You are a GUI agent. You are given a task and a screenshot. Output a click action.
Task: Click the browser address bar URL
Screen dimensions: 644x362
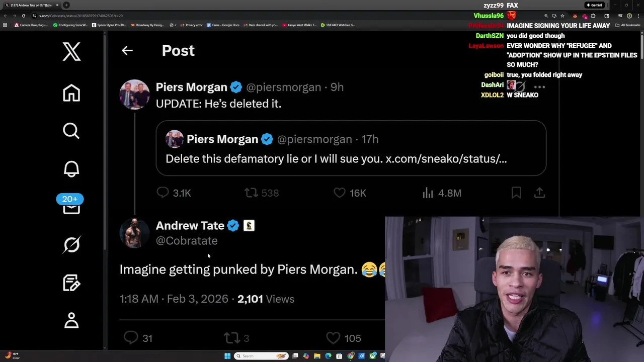click(80, 16)
